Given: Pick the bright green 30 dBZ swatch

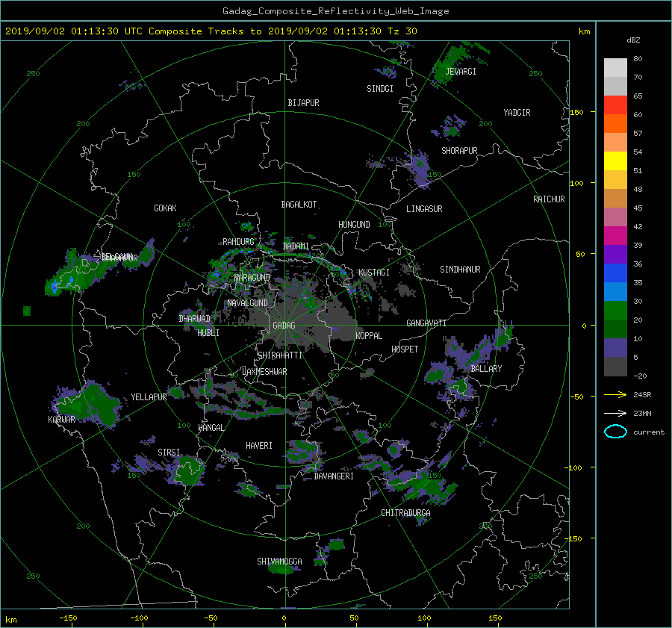Looking at the screenshot, I should click(615, 310).
